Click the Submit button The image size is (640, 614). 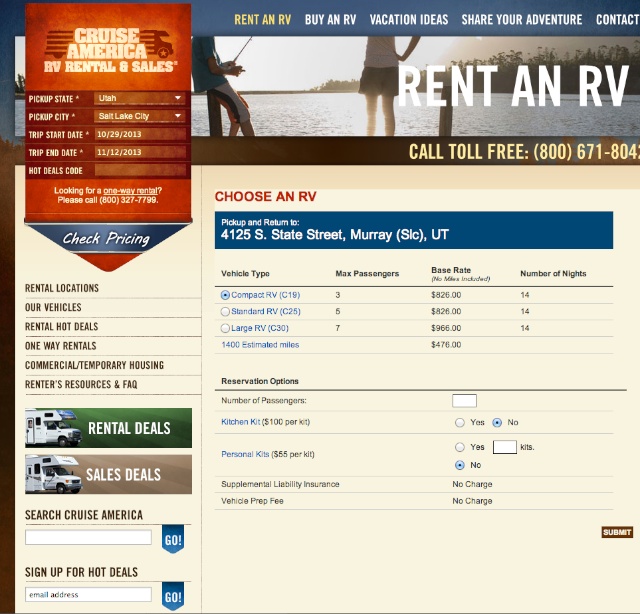(617, 532)
